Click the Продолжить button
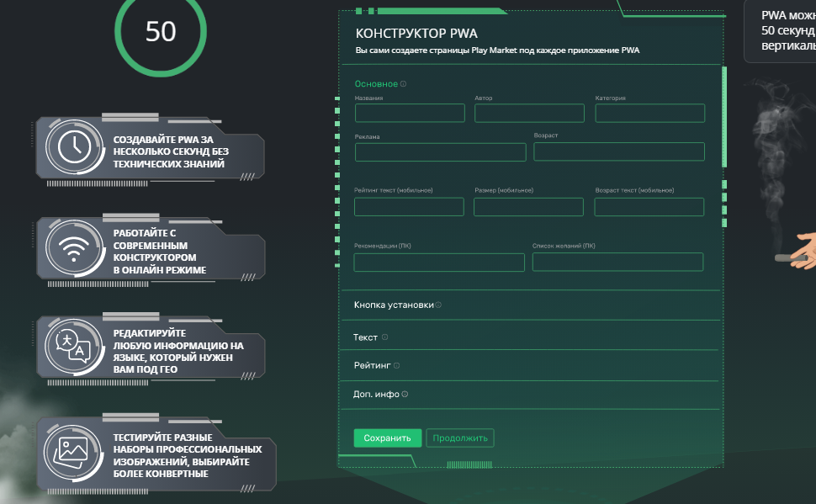Image resolution: width=816 pixels, height=504 pixels. pos(460,438)
